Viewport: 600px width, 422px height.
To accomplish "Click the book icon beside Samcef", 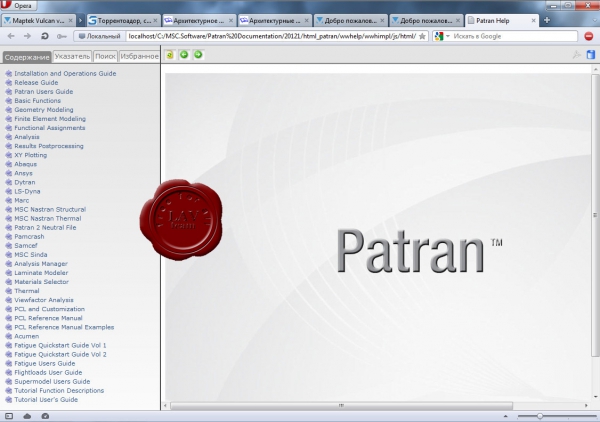I will point(8,246).
